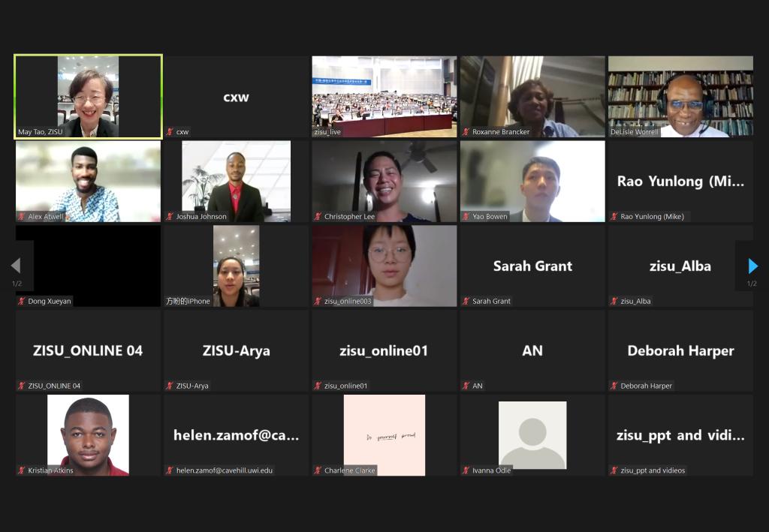
Task: Click muted mic icon beside Kristian Atkins
Action: [22, 470]
